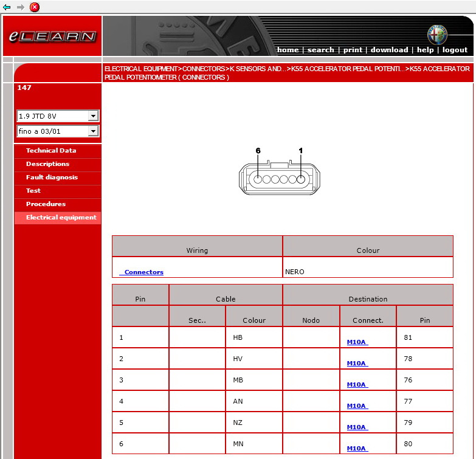Click the Destination column header

coord(368,295)
